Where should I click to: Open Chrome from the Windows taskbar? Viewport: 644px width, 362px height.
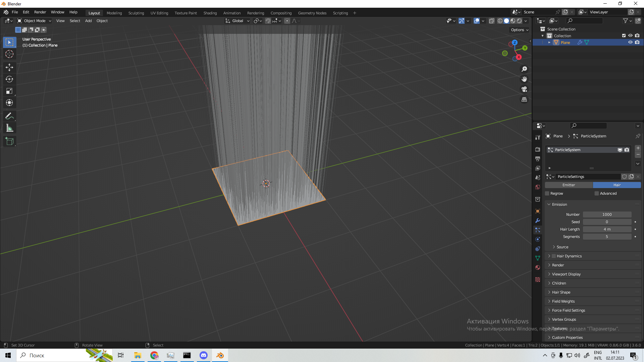point(154,355)
